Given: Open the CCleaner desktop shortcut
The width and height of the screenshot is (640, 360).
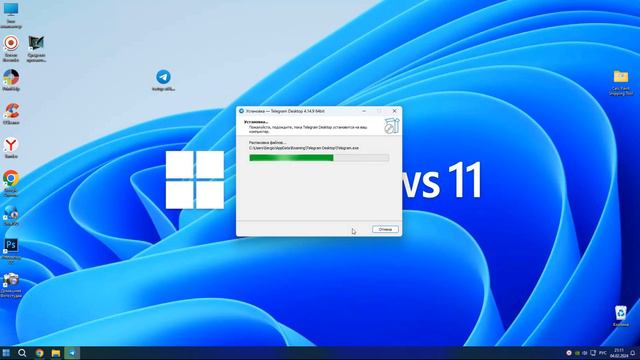Looking at the screenshot, I should pos(11,114).
